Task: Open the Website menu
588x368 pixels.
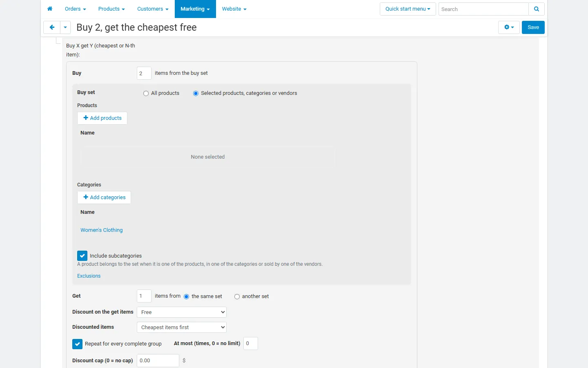Action: pos(234,9)
